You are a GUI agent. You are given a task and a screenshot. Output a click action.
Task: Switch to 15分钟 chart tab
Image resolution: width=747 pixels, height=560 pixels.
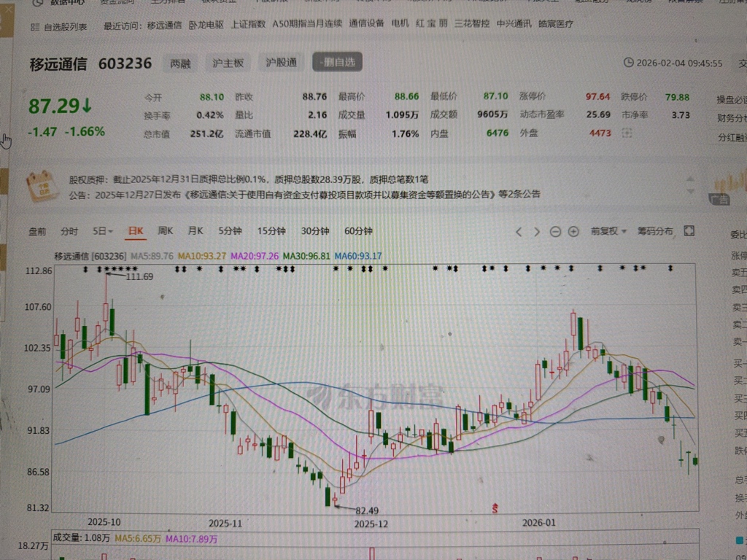[x=271, y=231]
